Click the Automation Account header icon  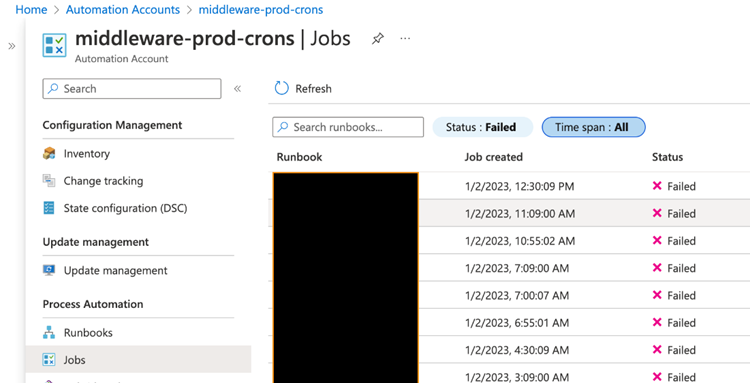(55, 45)
